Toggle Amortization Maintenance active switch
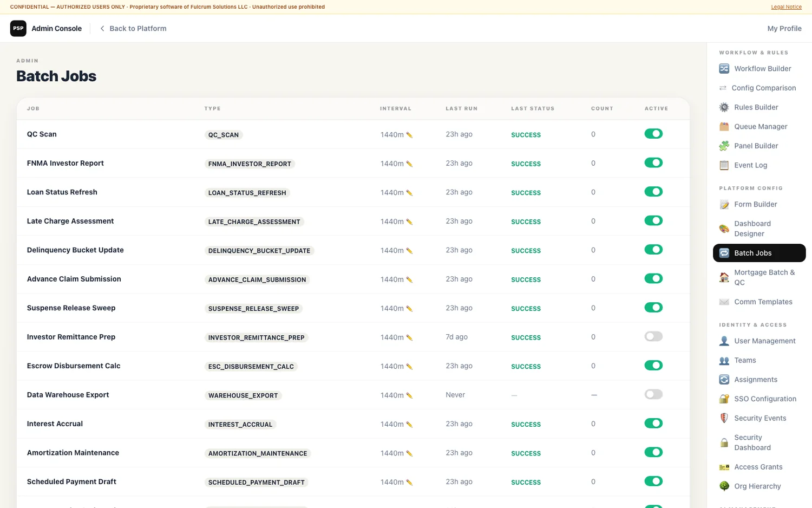 (653, 452)
